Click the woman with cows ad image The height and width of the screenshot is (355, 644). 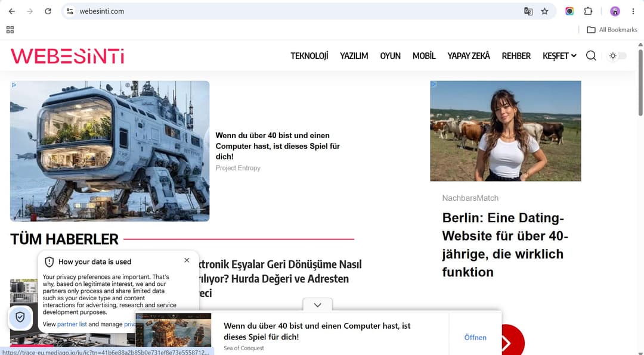506,131
